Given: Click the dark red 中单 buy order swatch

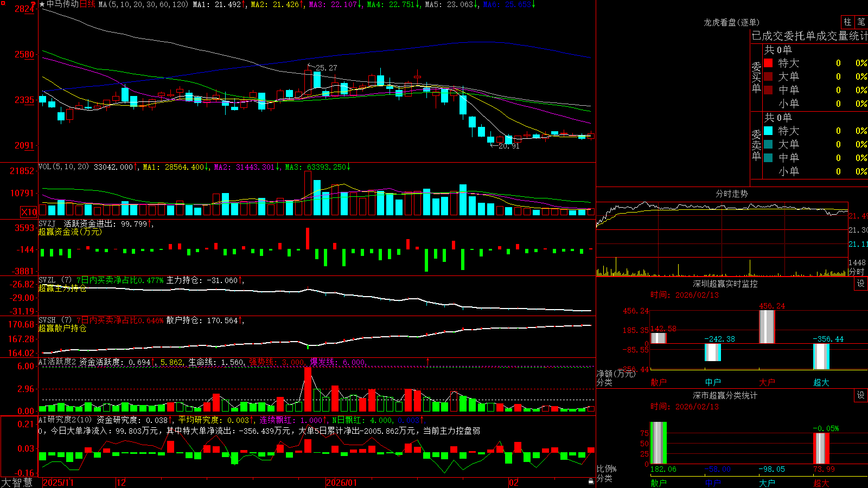Looking at the screenshot, I should coord(768,89).
